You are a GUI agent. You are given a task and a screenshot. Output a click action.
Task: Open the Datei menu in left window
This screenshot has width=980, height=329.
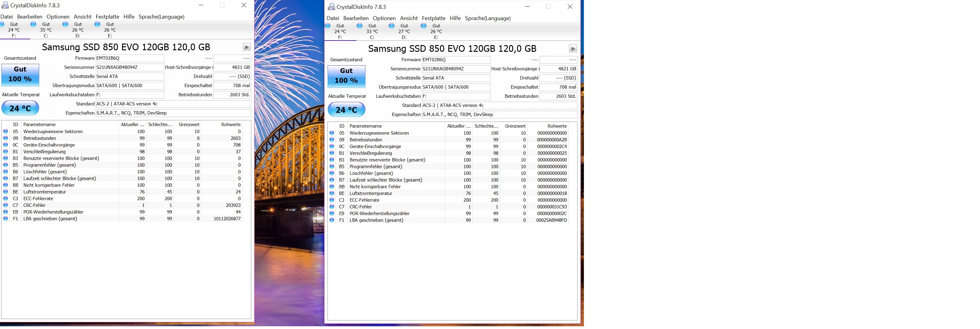tap(6, 17)
